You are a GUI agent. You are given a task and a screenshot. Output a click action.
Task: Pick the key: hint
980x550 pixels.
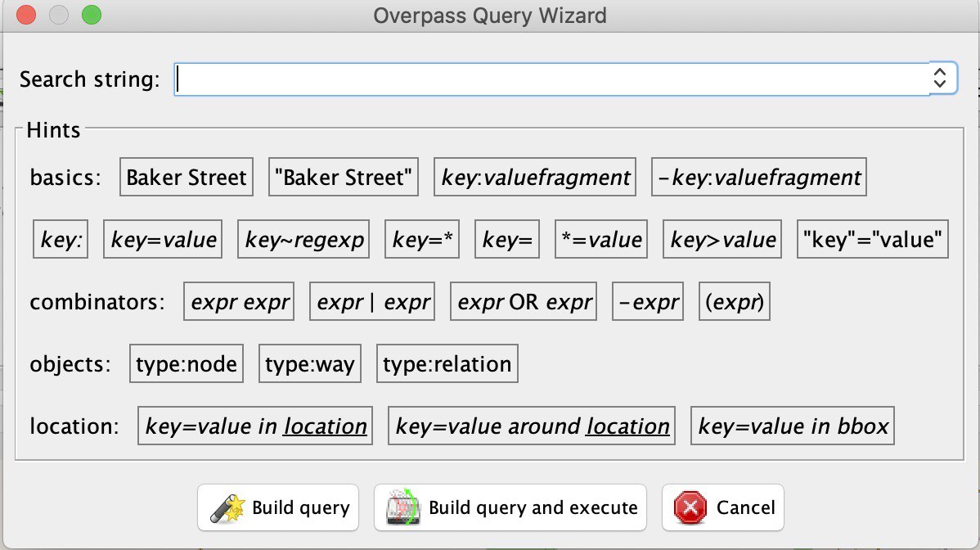[x=61, y=239]
